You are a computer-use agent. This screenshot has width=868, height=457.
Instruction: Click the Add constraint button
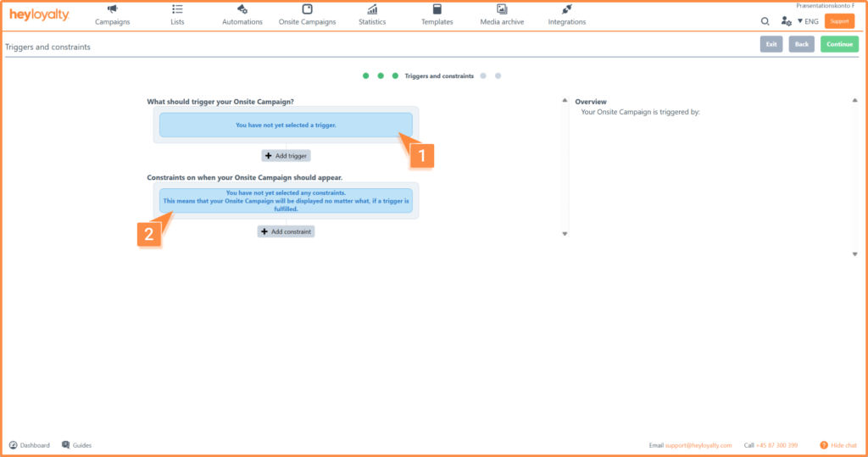286,231
